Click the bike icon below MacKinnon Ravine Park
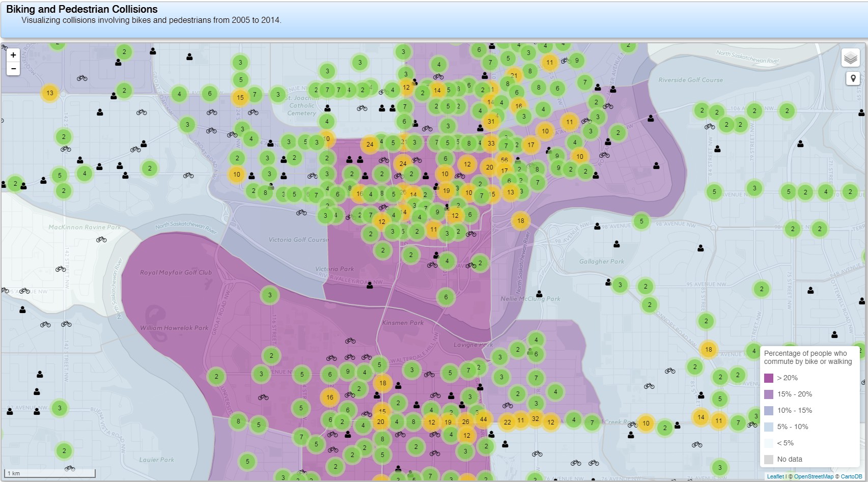Image resolution: width=868 pixels, height=482 pixels. (101, 239)
